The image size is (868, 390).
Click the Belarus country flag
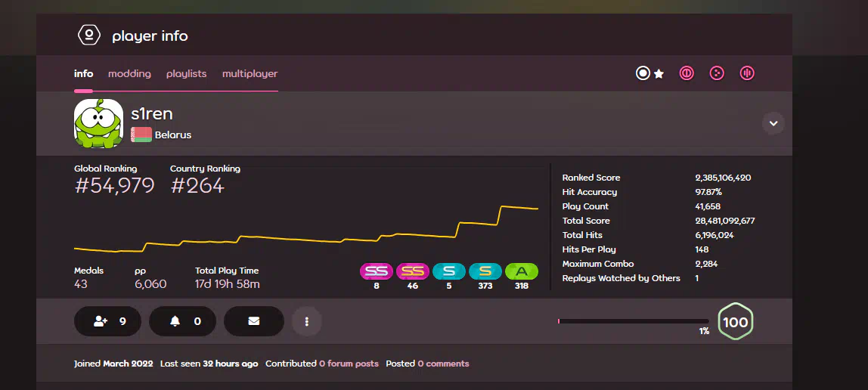(141, 135)
